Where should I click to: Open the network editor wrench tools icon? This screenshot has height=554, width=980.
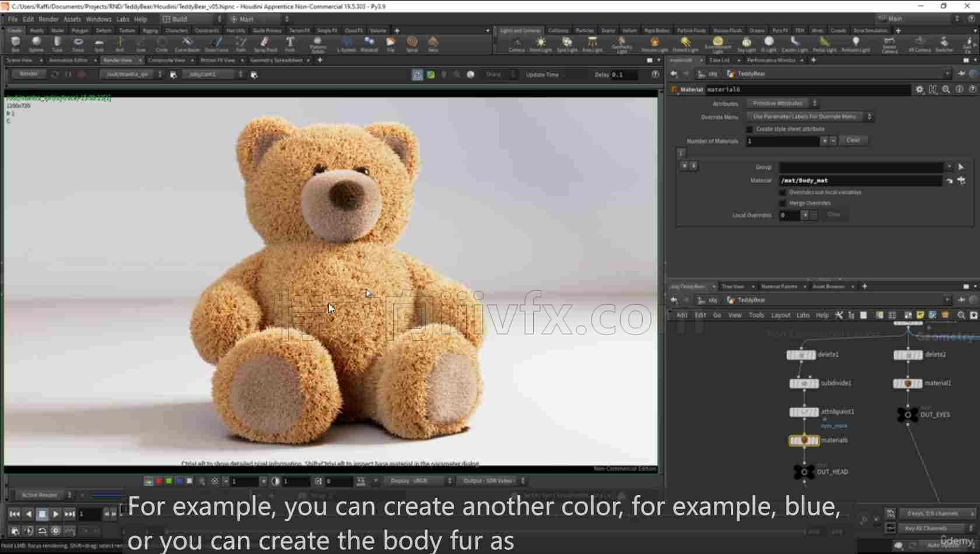point(839,315)
